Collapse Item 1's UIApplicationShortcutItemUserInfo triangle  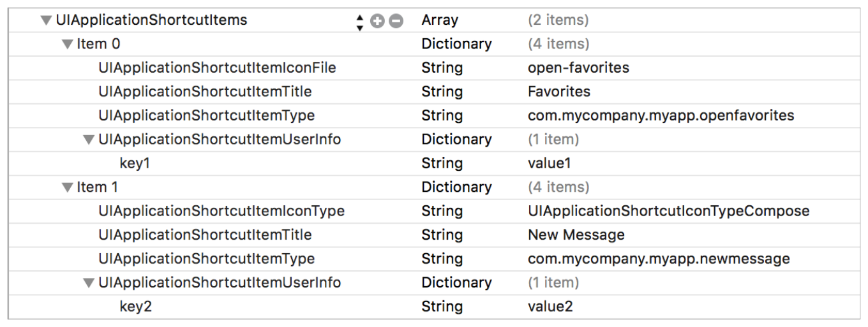[x=89, y=284]
